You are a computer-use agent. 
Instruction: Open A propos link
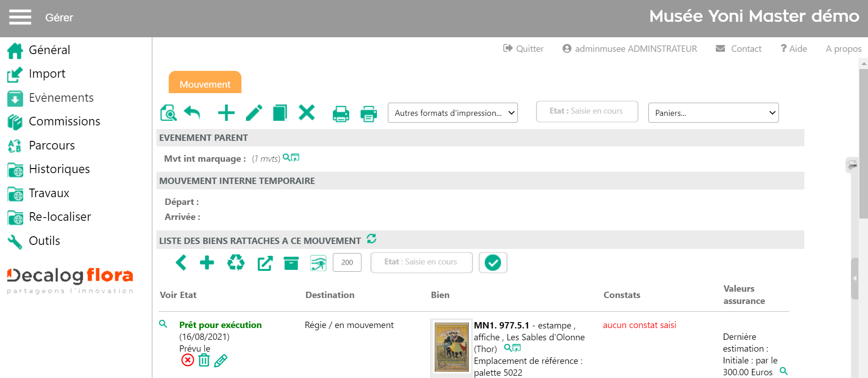pyautogui.click(x=843, y=49)
